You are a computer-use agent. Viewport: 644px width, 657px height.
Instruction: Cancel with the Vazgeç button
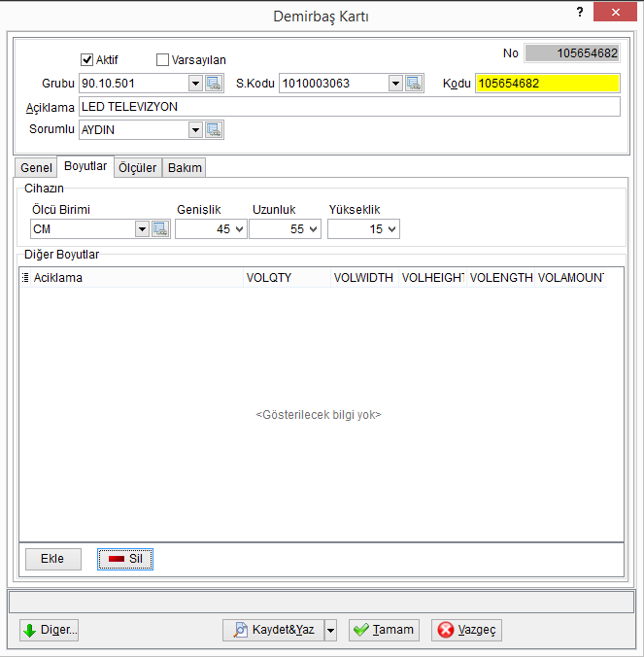[x=466, y=630]
